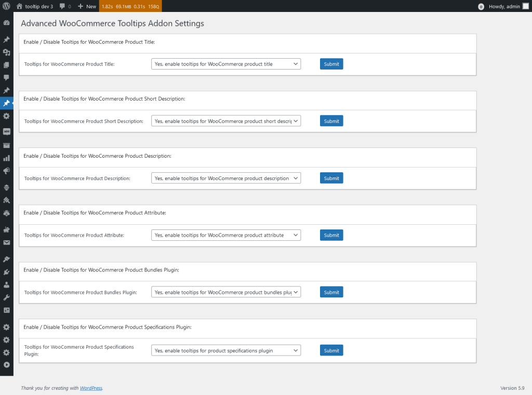
Task: Submit the Product Attribute setting
Action: pyautogui.click(x=331, y=235)
